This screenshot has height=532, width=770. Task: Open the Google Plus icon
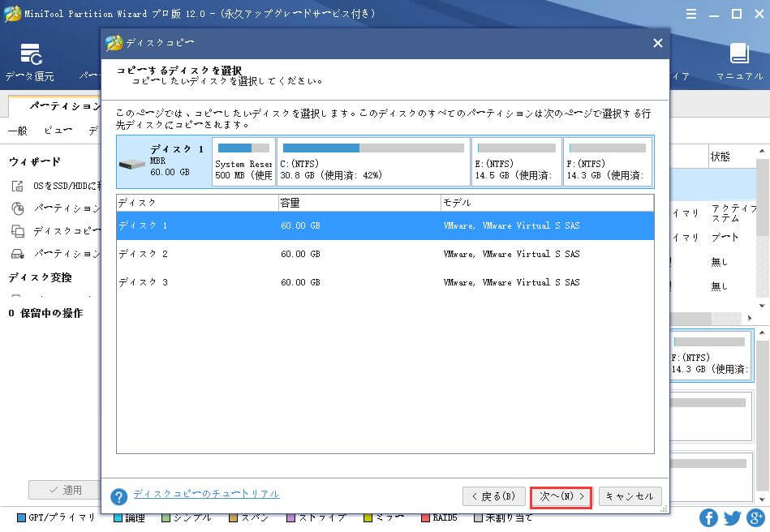[755, 517]
